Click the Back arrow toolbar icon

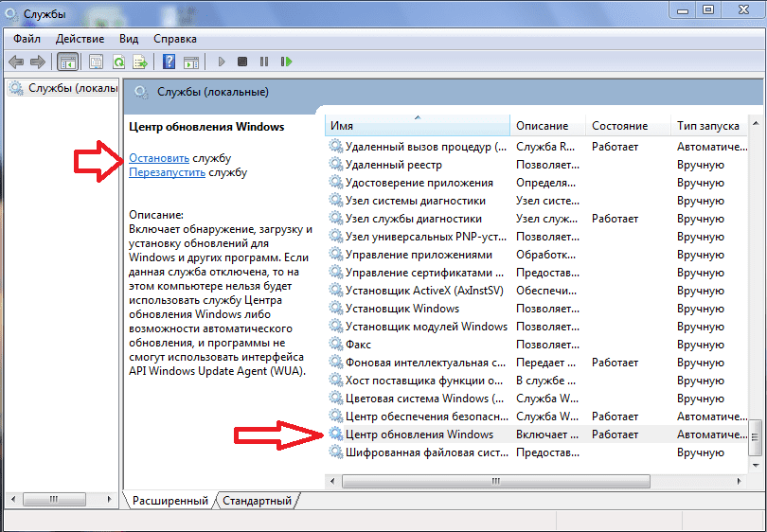point(16,62)
